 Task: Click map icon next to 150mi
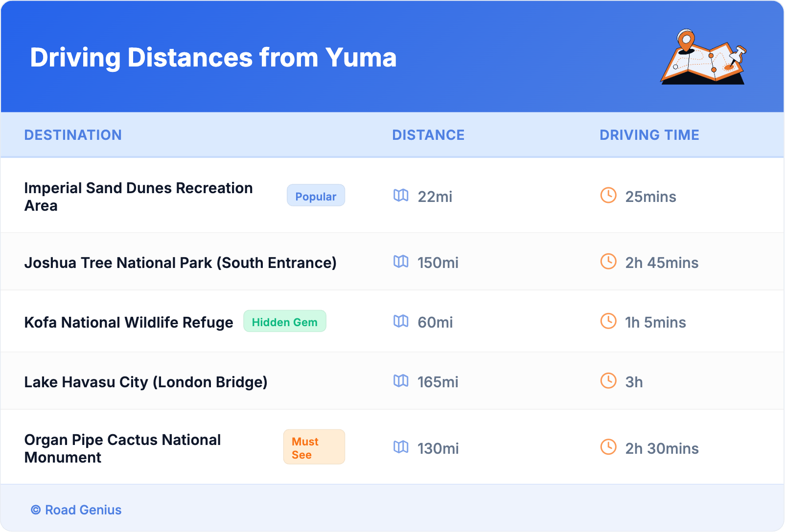(x=401, y=262)
